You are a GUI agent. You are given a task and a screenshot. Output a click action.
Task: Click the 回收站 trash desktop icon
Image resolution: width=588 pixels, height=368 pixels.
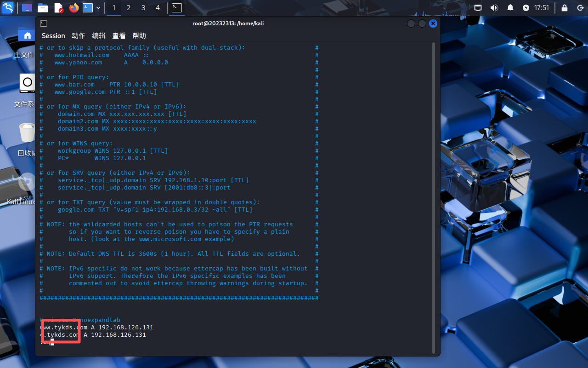(27, 140)
